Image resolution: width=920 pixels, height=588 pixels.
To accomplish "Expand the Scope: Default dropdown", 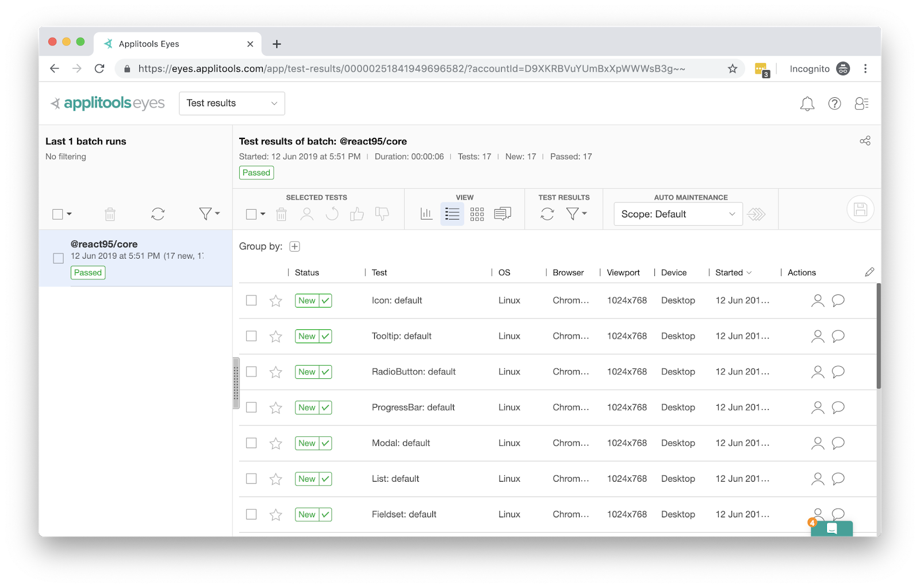I will (x=678, y=214).
